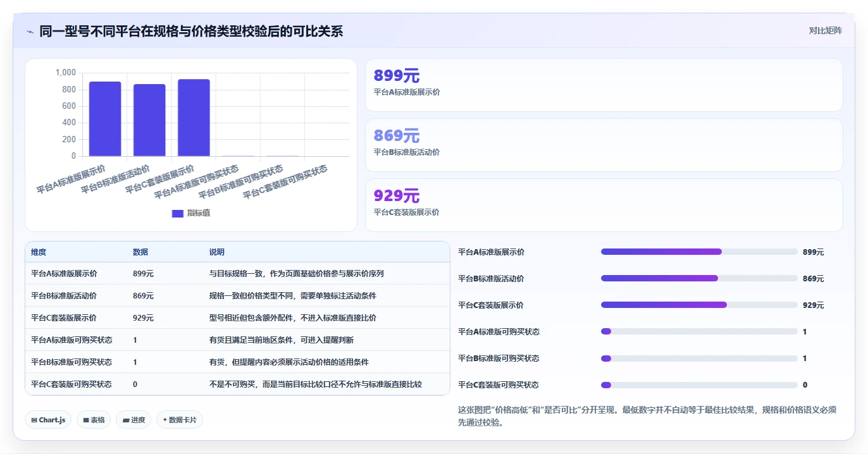Click the 说明 column header

click(x=217, y=252)
